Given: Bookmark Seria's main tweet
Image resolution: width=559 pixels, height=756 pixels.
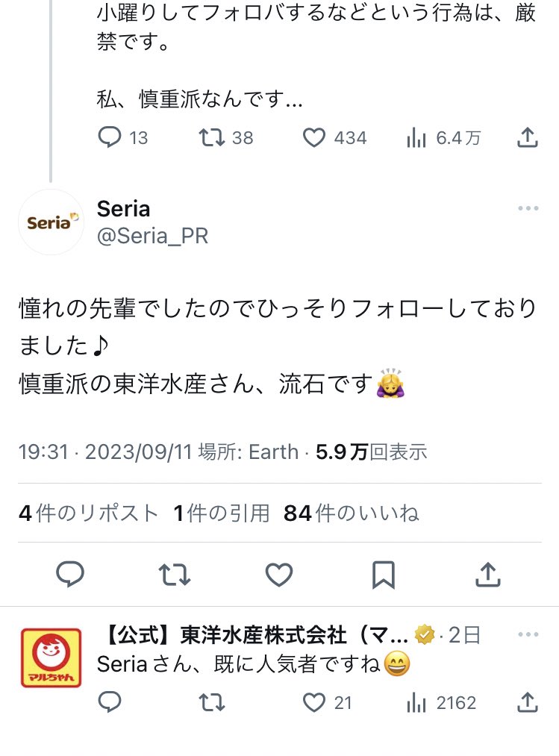Looking at the screenshot, I should click(384, 575).
